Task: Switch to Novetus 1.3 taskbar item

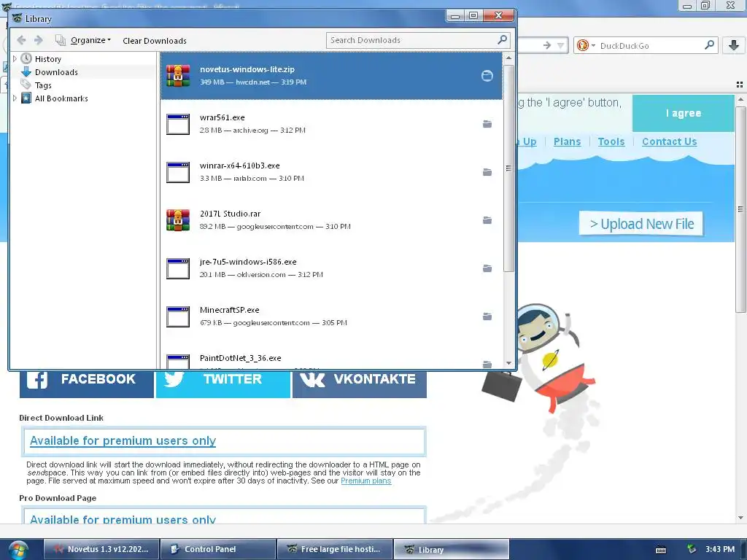Action: (101, 549)
